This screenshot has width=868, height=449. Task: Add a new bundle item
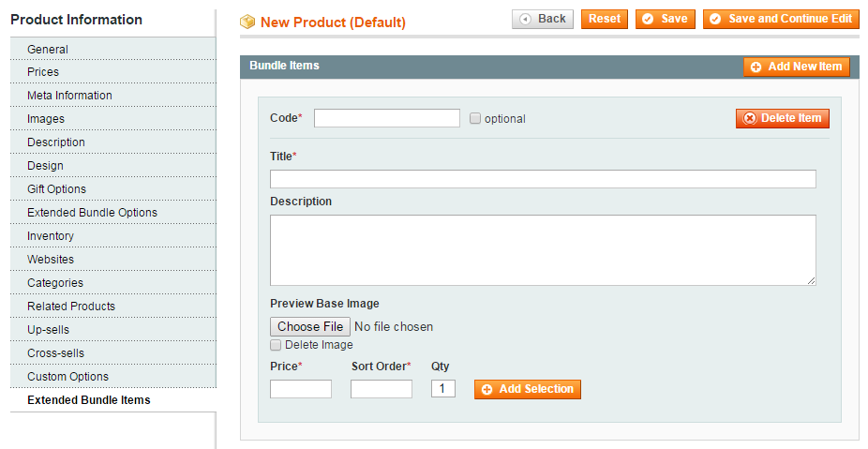point(797,67)
